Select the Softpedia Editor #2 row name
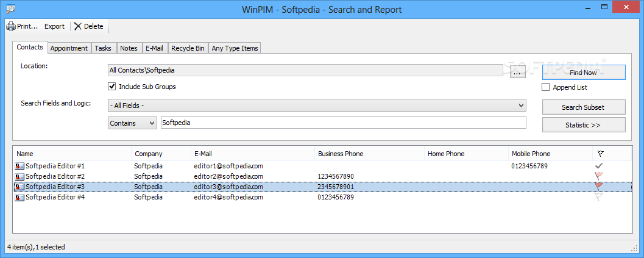Viewport: 644px width, 258px height. click(x=55, y=176)
